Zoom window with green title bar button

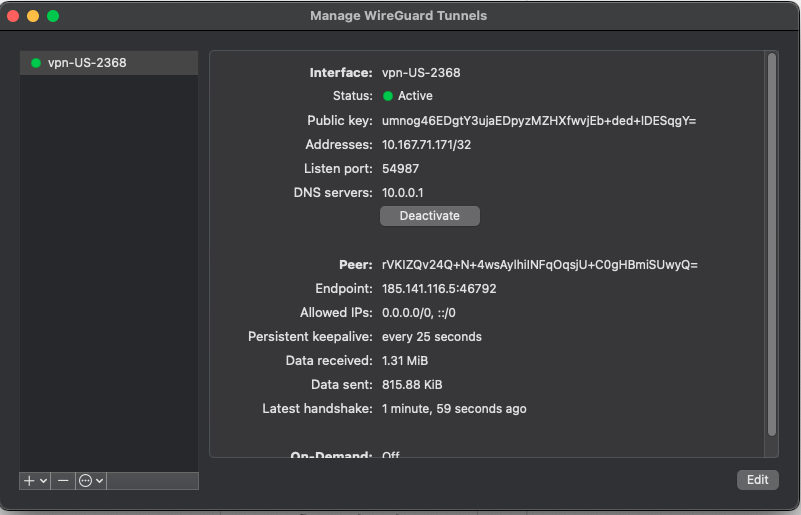[53, 16]
